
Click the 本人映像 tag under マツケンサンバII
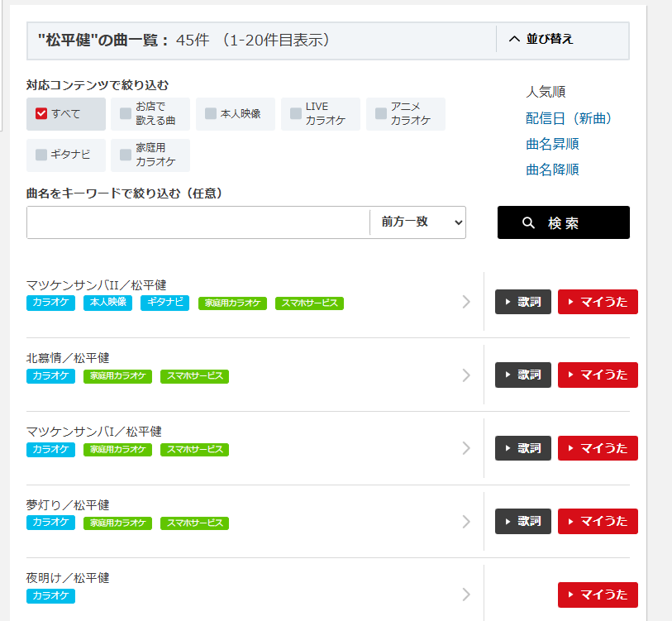107,303
